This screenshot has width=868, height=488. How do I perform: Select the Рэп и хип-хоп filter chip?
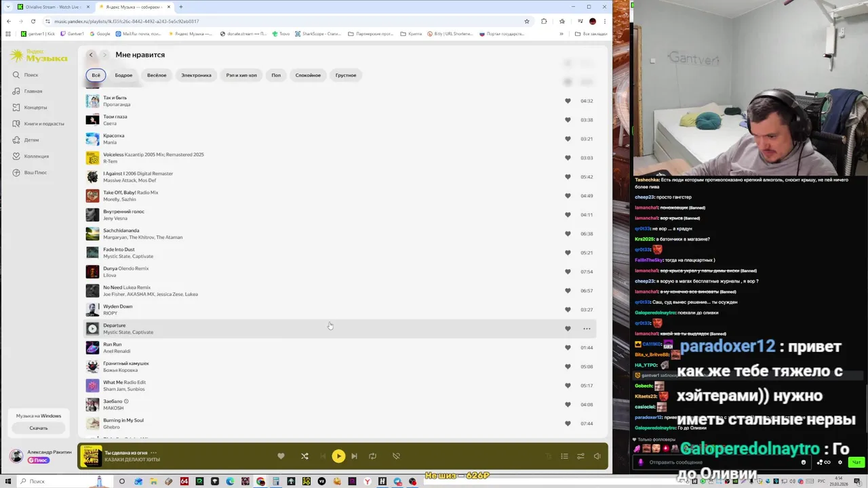[x=241, y=75]
